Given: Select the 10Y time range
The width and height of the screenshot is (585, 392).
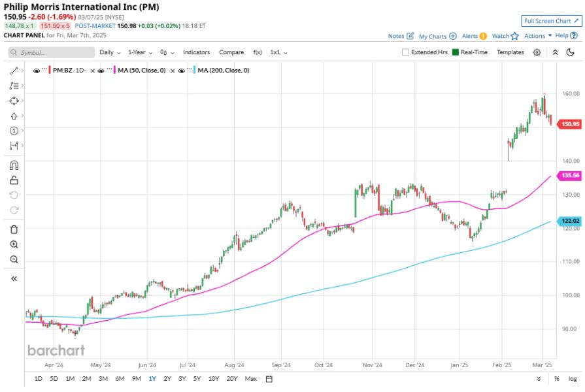Looking at the screenshot, I should point(213,378).
